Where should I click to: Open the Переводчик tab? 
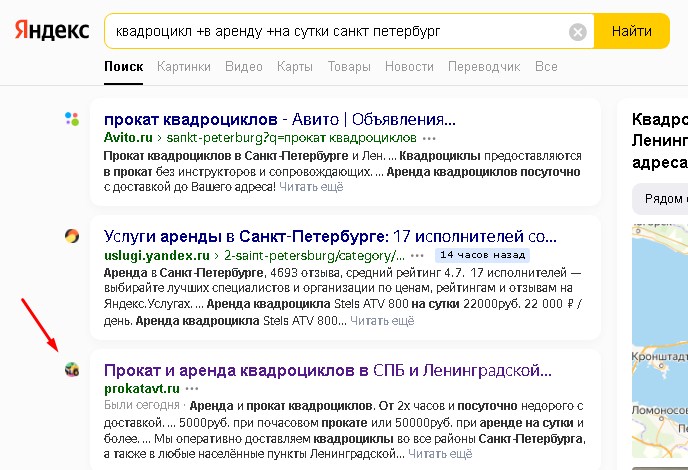(x=484, y=67)
